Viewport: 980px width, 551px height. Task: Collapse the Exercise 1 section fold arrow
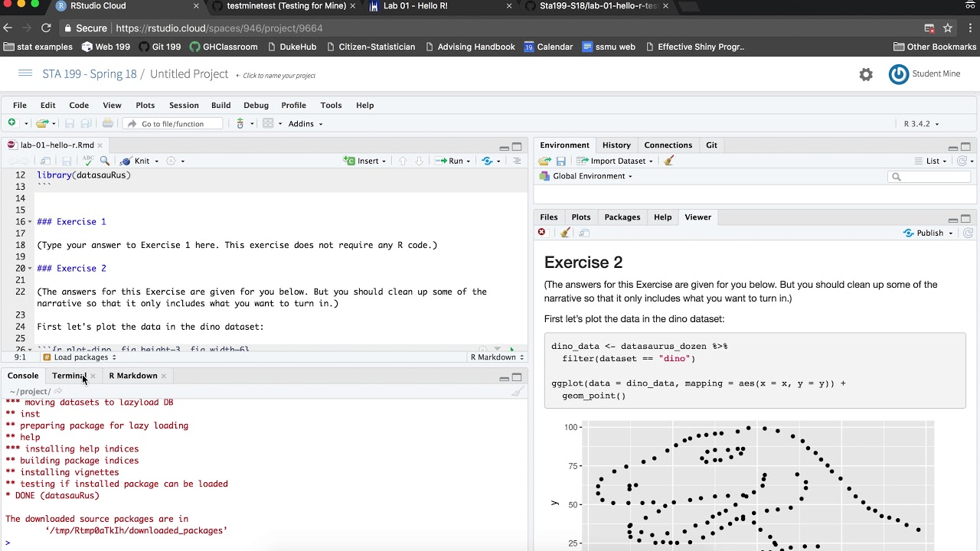[30, 222]
